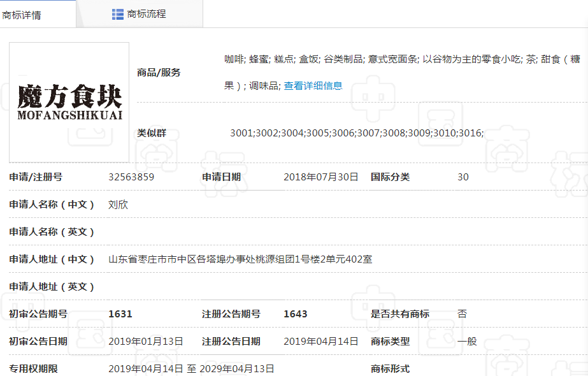Viewport: 588px width, 376px height.
Task: Open the 魔方食块 trademark logo image
Action: tap(69, 102)
